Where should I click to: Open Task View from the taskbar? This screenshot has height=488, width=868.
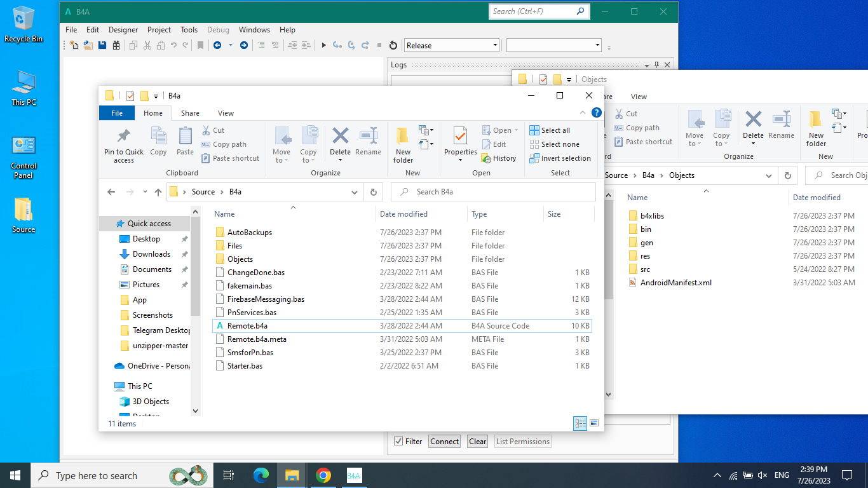coord(229,475)
